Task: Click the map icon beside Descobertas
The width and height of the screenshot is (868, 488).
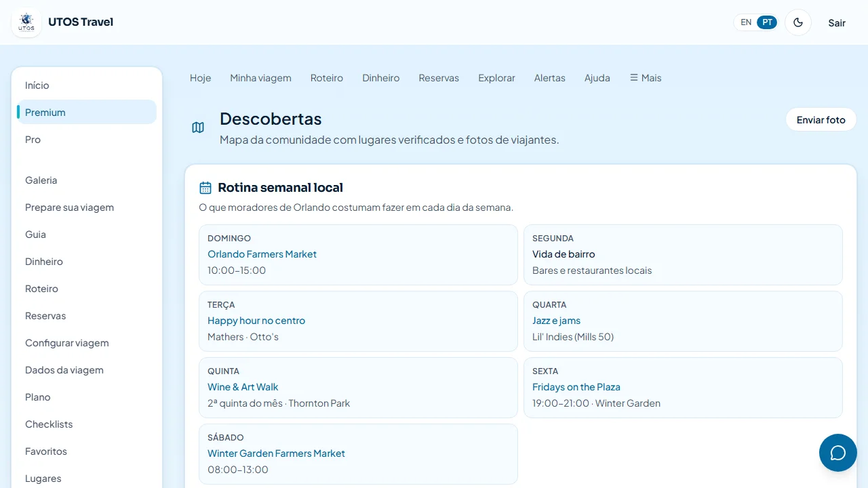Action: coord(198,127)
